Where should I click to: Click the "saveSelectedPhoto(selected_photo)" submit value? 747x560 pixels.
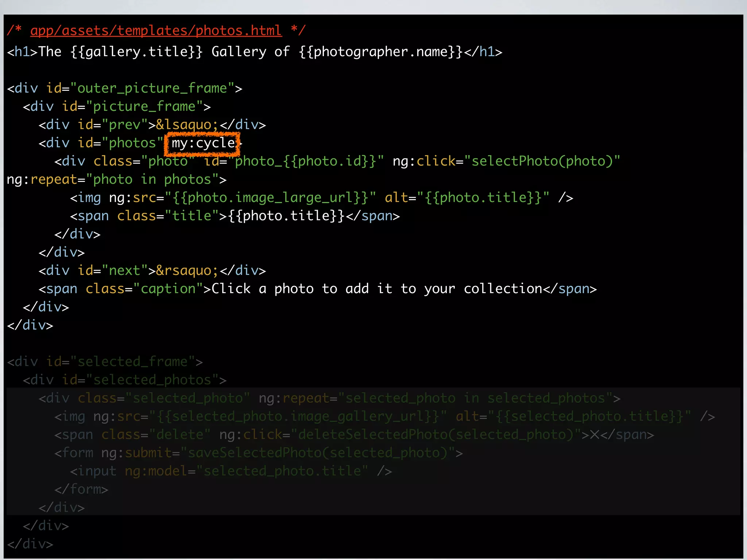coord(317,453)
